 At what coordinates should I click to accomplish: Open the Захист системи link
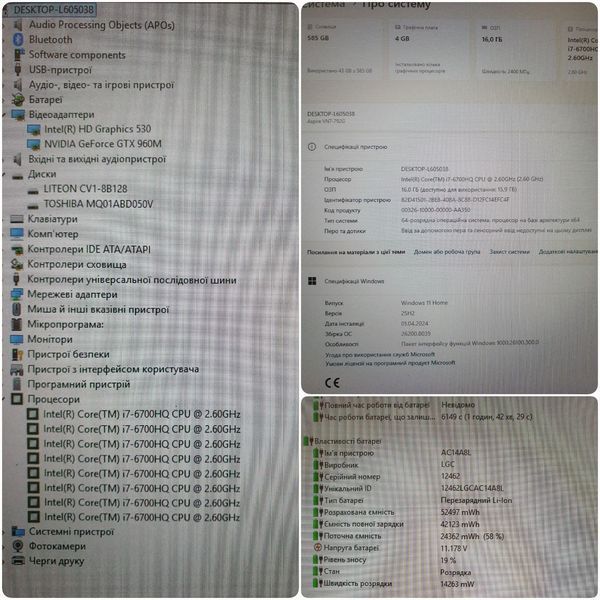click(509, 252)
